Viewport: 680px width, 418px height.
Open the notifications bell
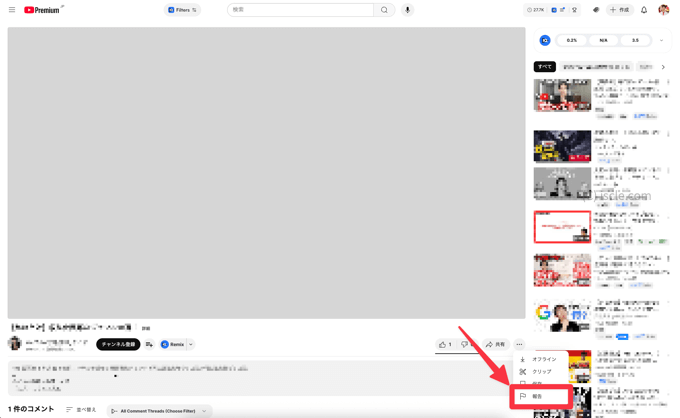[644, 10]
